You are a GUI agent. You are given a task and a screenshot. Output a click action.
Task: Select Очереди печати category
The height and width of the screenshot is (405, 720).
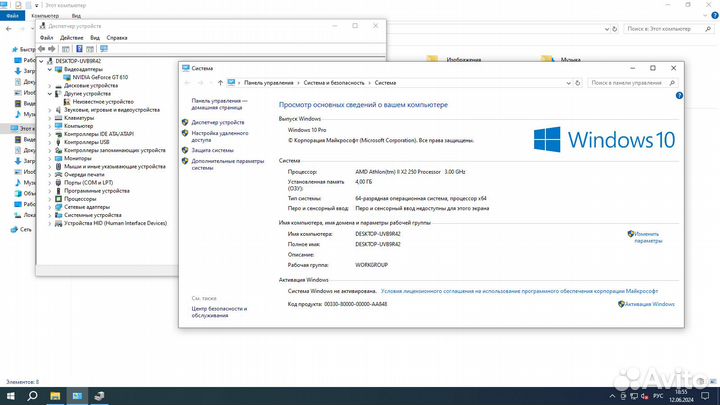(x=84, y=174)
